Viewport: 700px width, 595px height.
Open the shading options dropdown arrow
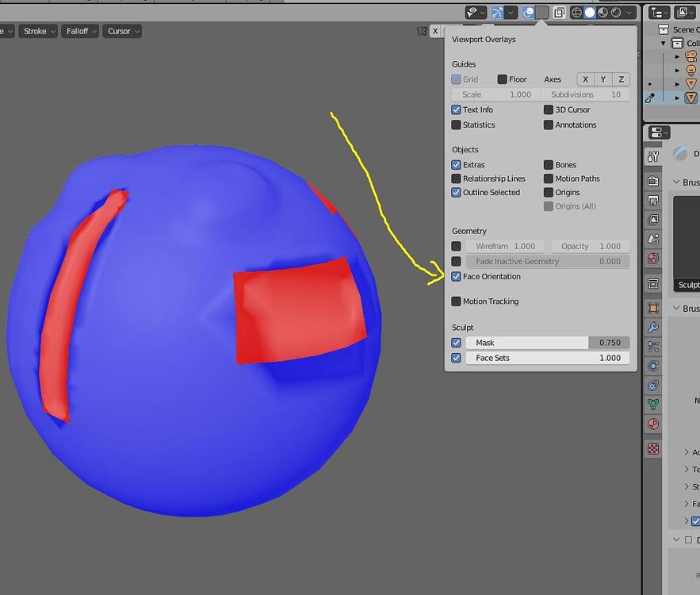pyautogui.click(x=629, y=13)
